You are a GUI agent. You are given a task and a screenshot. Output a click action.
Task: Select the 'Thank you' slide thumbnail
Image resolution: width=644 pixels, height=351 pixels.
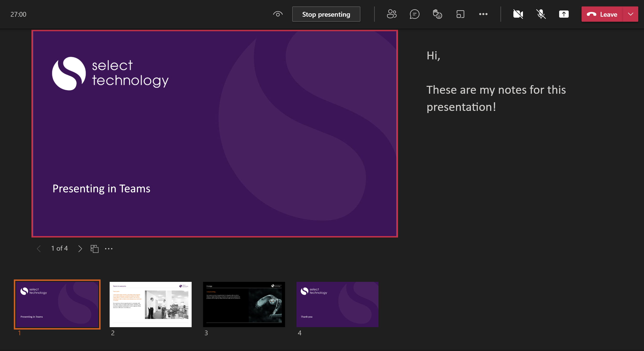337,304
